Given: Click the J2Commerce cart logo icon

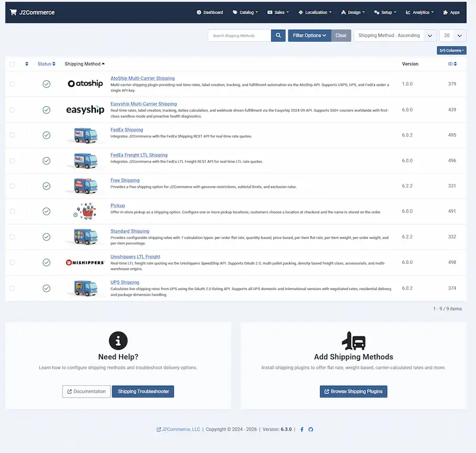Looking at the screenshot, I should point(13,12).
